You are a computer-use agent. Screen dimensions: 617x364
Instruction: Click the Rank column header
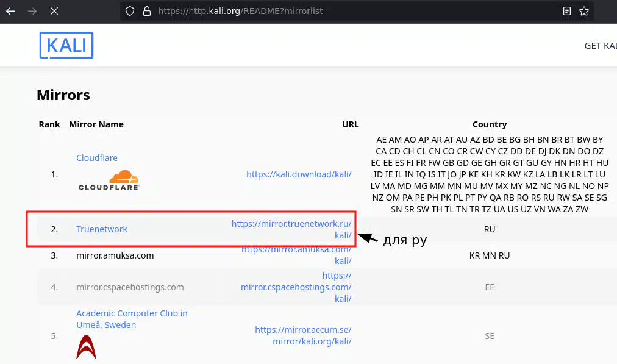click(x=49, y=124)
